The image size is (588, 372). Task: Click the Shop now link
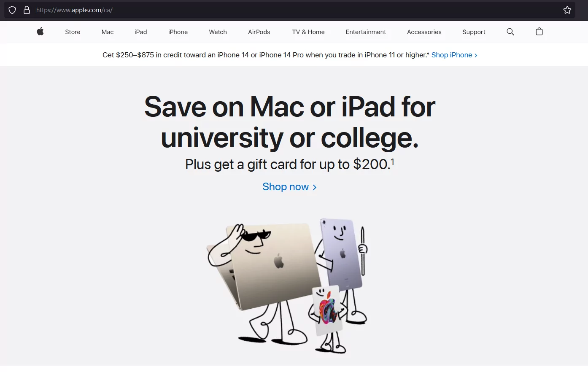(289, 187)
